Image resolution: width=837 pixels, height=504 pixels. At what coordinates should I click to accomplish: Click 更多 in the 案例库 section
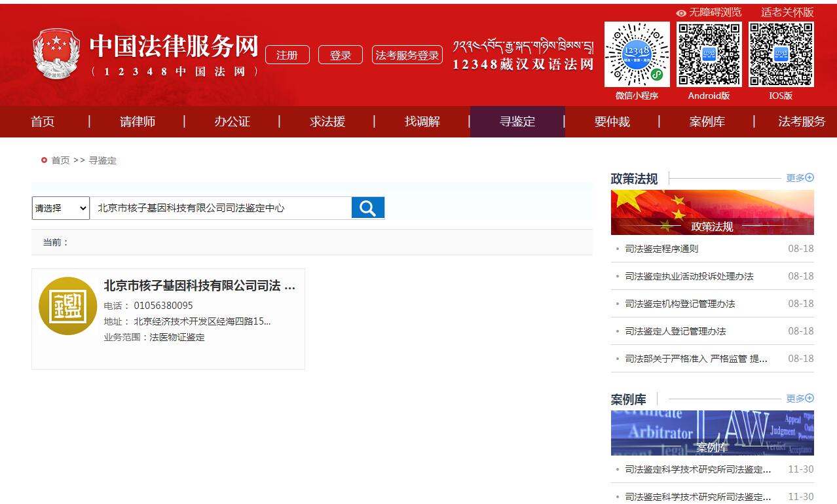[x=794, y=397]
